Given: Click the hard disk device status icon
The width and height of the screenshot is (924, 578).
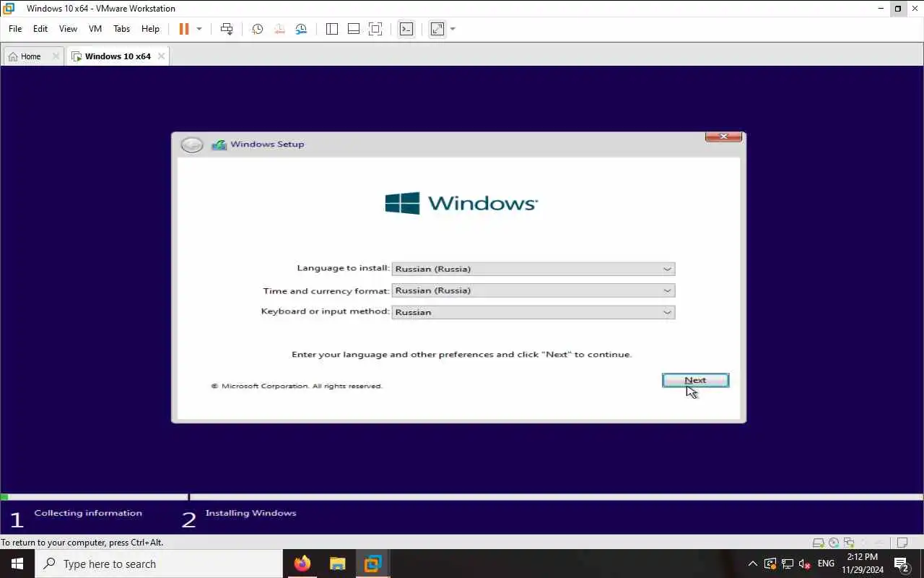Looking at the screenshot, I should pos(818,543).
